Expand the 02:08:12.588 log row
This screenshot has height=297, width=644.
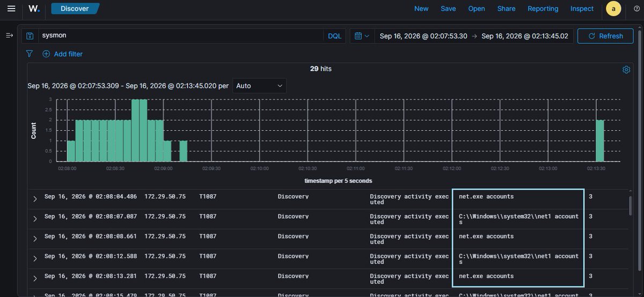35,258
